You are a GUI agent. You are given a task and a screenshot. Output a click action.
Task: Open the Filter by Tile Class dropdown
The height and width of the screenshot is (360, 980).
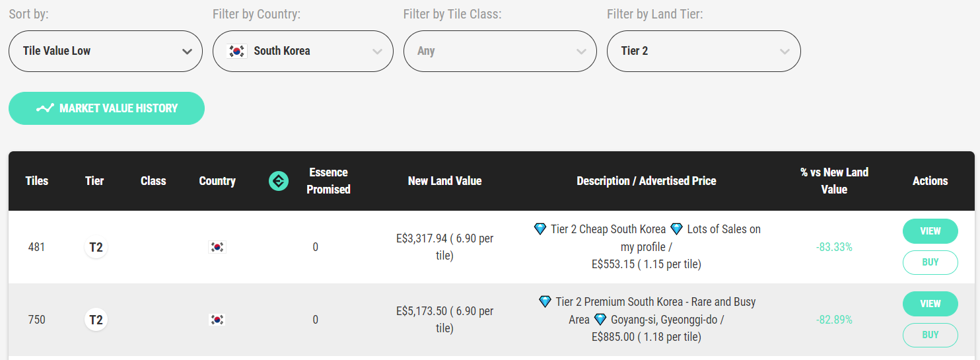pyautogui.click(x=501, y=51)
